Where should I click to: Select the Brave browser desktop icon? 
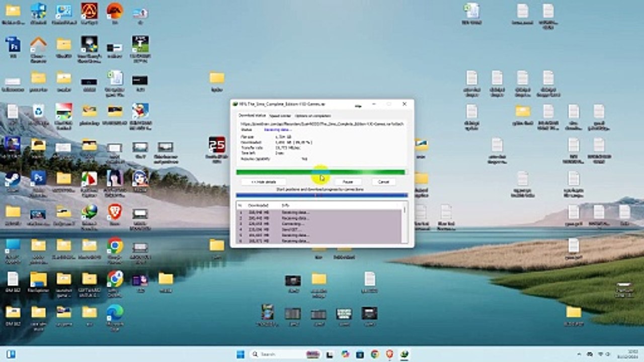pos(115,213)
